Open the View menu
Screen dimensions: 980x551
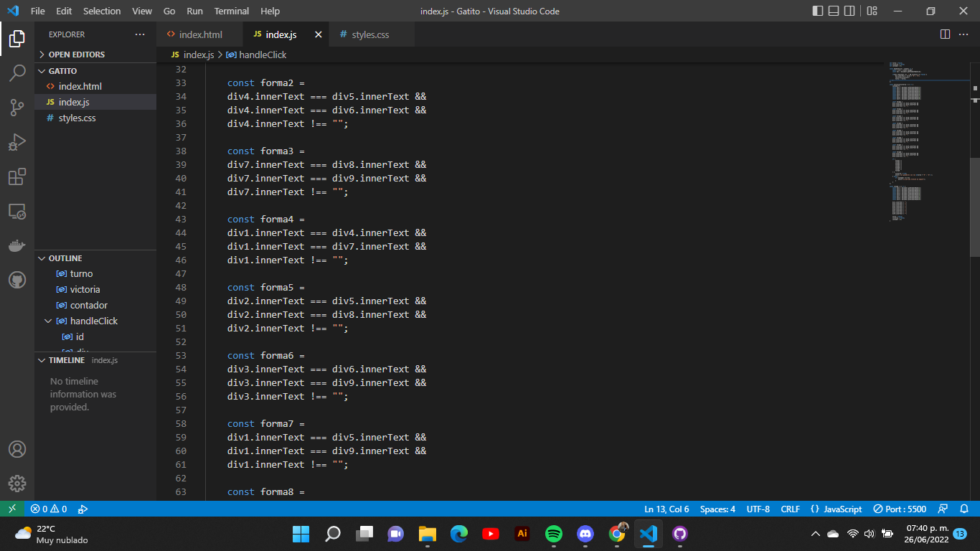pyautogui.click(x=142, y=11)
